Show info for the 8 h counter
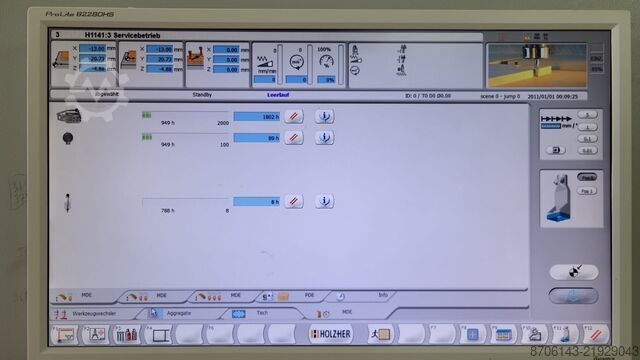640x360 pixels. (324, 201)
